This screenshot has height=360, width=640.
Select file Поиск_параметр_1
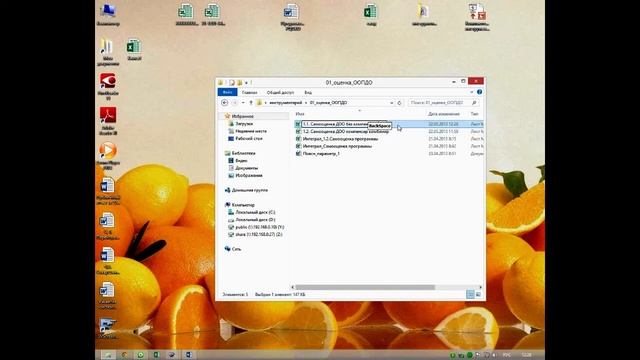pos(321,153)
